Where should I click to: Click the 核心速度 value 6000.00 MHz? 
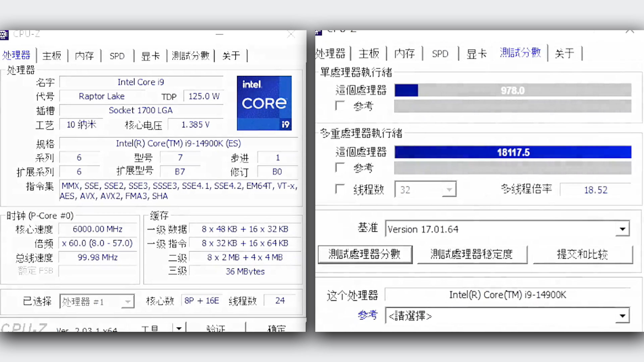pyautogui.click(x=98, y=229)
